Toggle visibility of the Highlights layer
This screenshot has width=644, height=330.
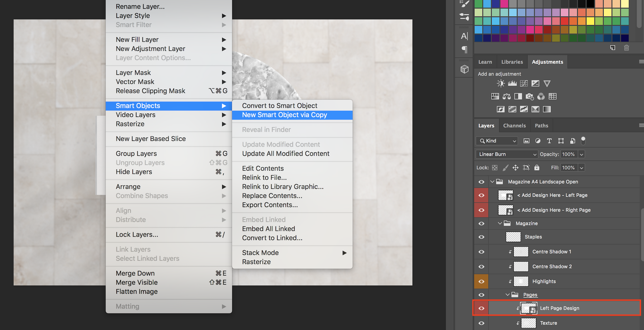482,281
